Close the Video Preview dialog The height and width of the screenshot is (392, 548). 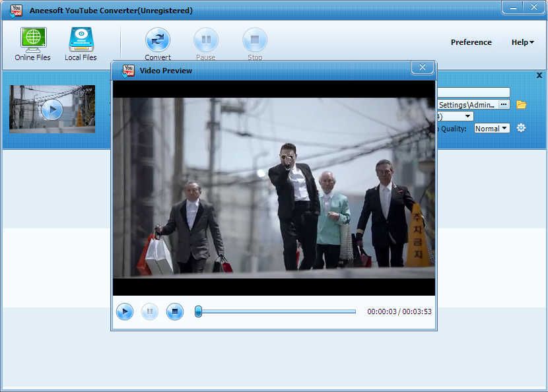click(x=422, y=67)
